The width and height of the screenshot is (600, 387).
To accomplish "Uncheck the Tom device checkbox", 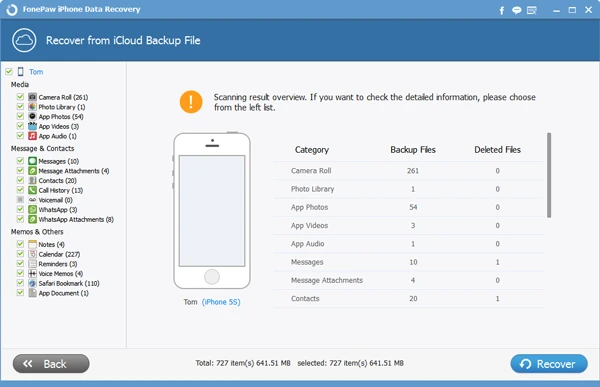I will [x=9, y=72].
